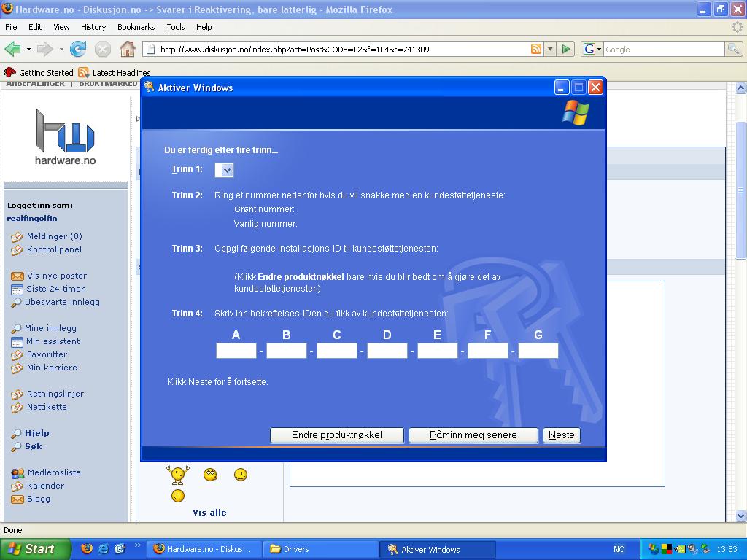Switch to Drivers taskbar window
Viewport: 747px width, 560px height.
(320, 549)
